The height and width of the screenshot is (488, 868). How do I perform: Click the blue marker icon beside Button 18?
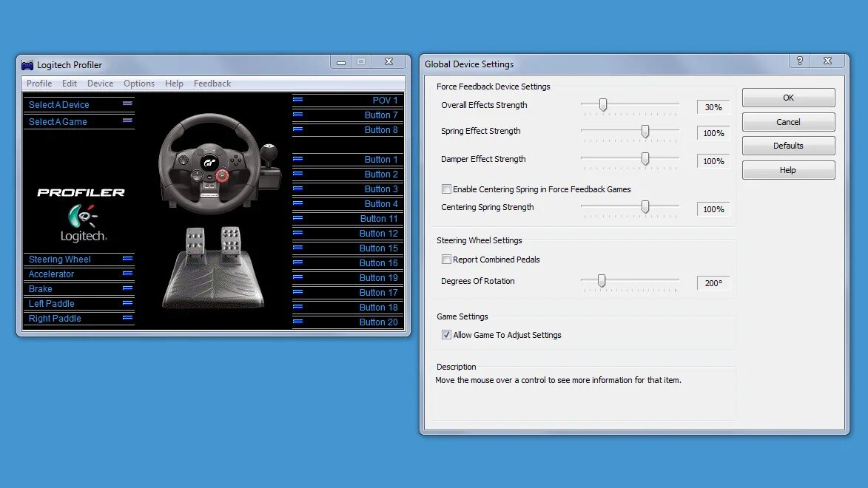297,307
